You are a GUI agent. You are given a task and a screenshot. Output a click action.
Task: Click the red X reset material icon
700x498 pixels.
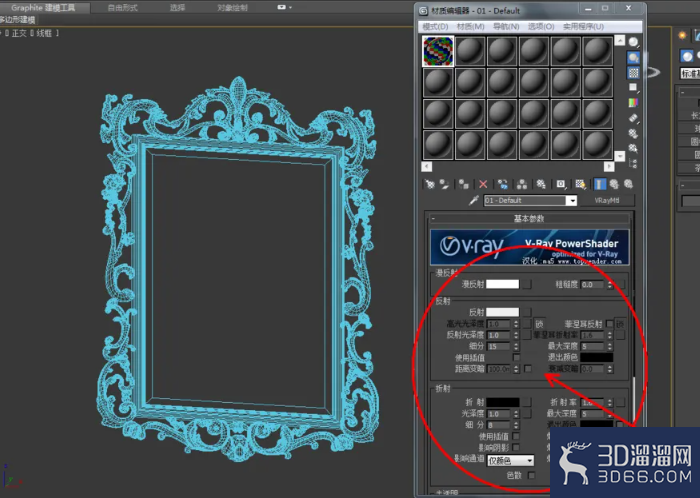(483, 184)
